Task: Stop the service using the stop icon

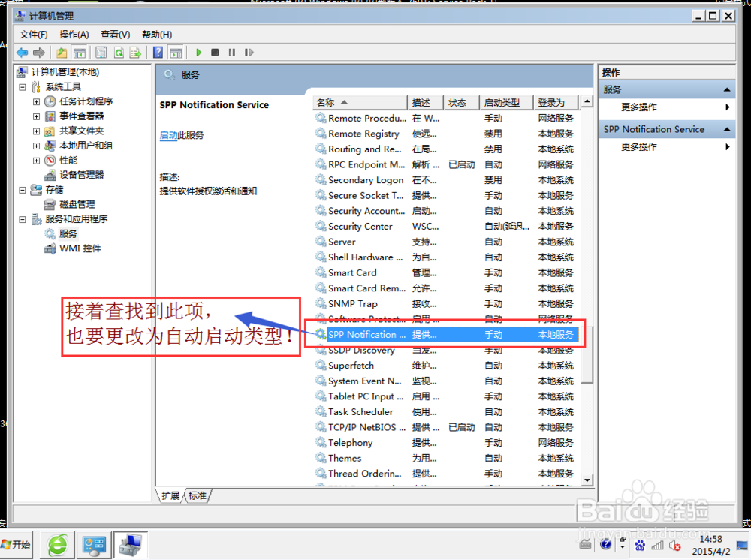Action: [x=215, y=52]
